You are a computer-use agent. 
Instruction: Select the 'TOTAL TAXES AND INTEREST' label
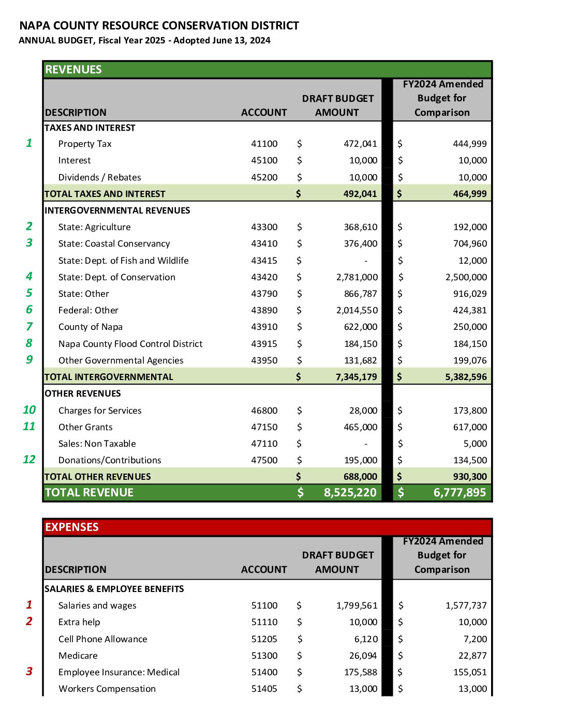(105, 194)
